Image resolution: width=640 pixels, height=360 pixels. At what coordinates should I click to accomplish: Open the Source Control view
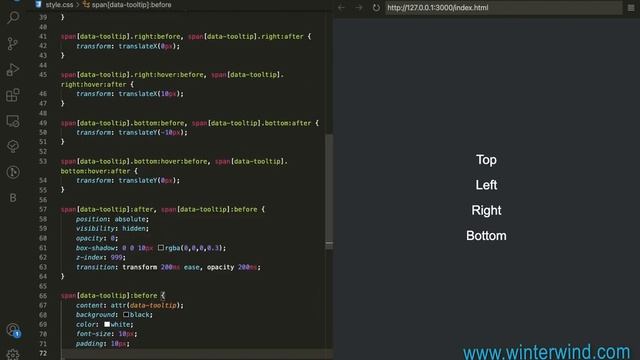click(x=13, y=43)
